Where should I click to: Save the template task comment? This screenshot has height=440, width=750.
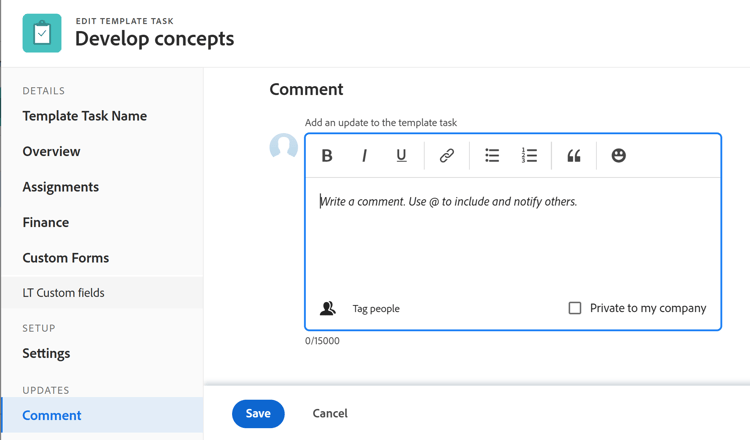click(258, 414)
